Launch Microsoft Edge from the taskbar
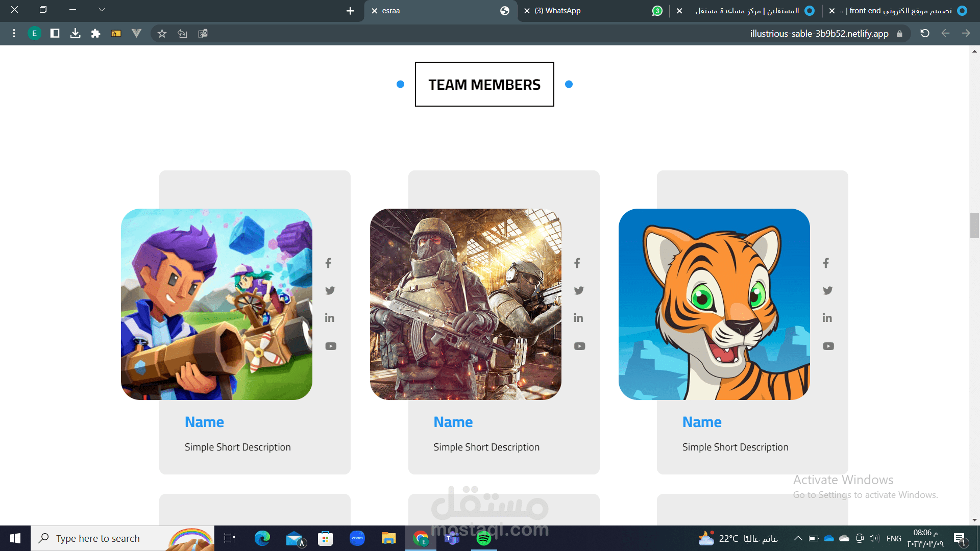980x551 pixels. [x=262, y=538]
